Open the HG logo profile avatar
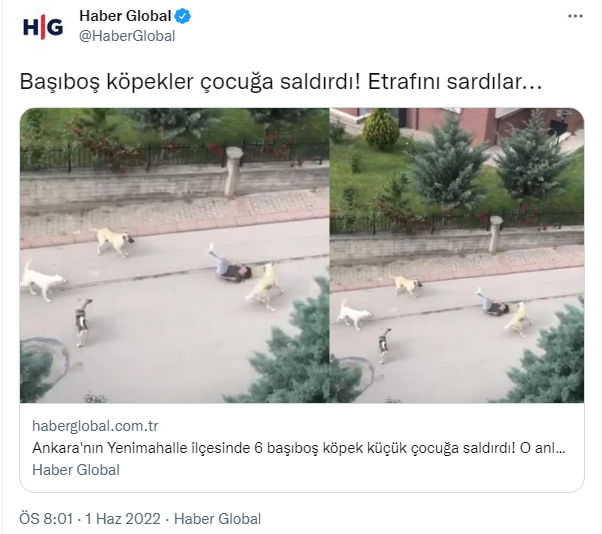The width and height of the screenshot is (602, 534). tap(43, 27)
